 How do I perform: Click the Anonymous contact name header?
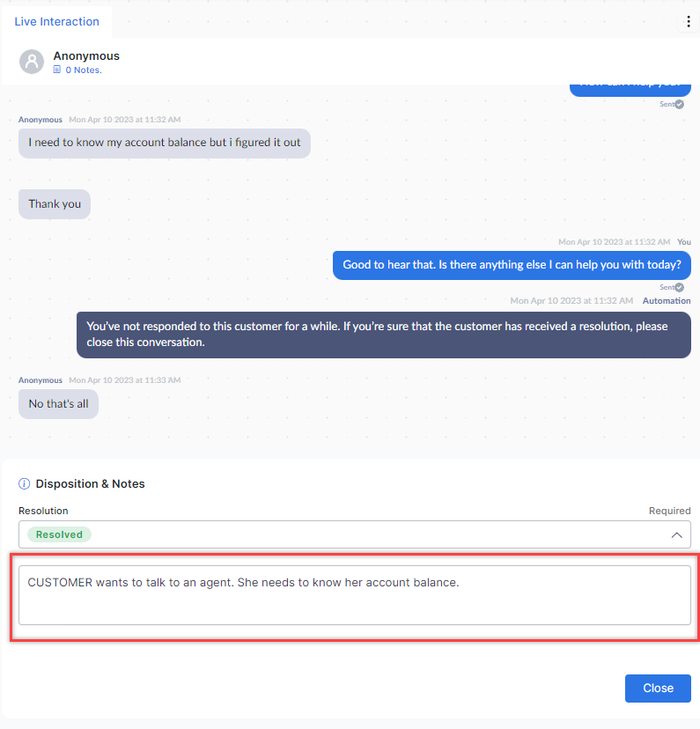coord(86,55)
